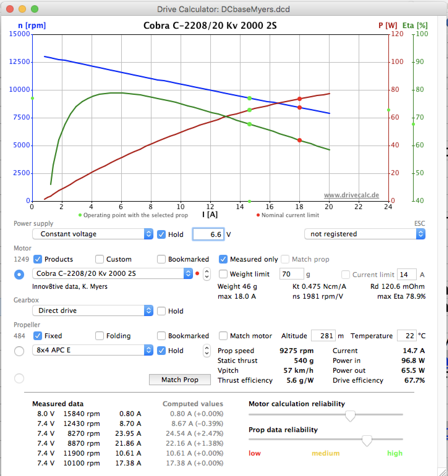This screenshot has height=476, width=448.
Task: Click the Vpitch '57 km/h' value
Action: (298, 371)
